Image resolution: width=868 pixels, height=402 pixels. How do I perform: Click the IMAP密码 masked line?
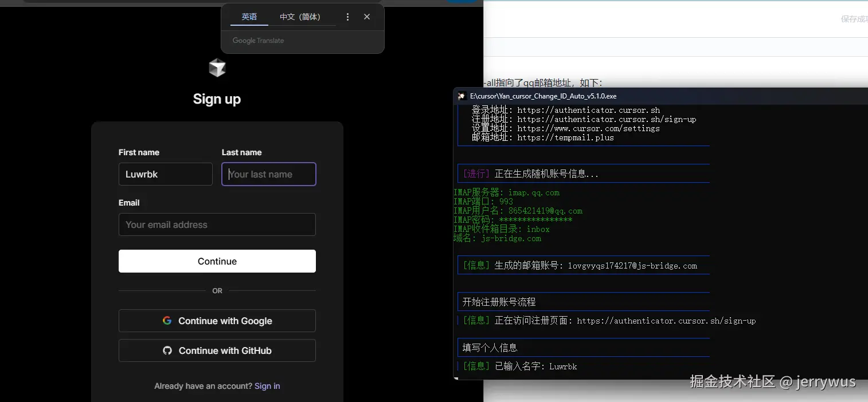(x=513, y=220)
